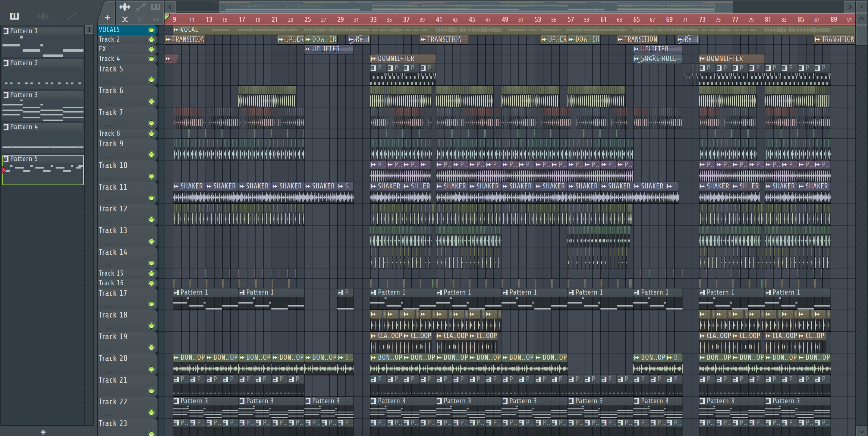Jump to bar 57 on the timeline
The height and width of the screenshot is (436, 868).
pos(571,20)
